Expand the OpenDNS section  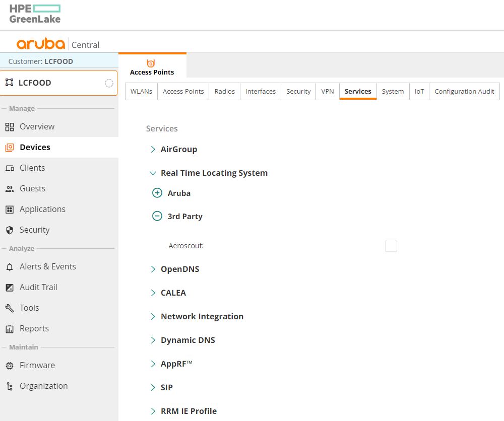point(153,269)
